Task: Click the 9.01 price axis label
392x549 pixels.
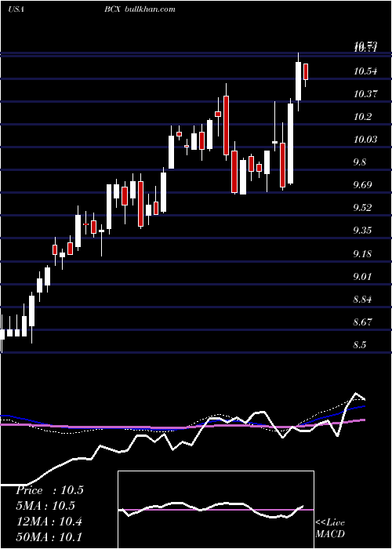Action: (362, 277)
